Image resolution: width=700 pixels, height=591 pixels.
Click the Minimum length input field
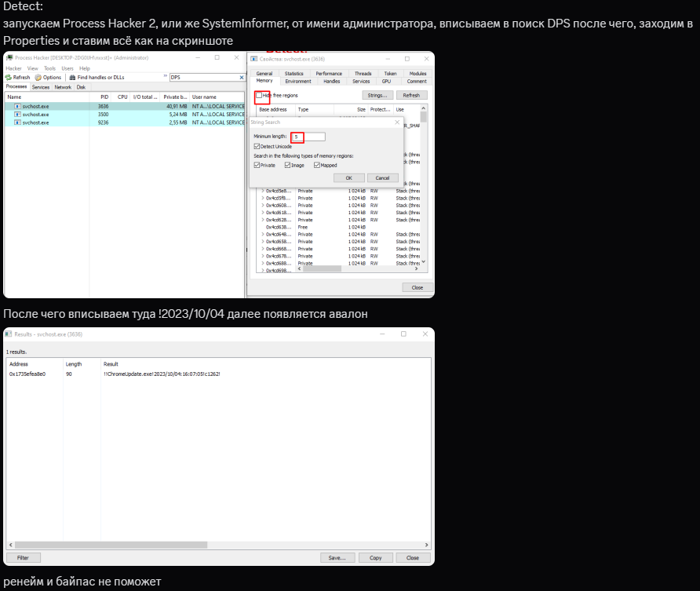pyautogui.click(x=308, y=137)
